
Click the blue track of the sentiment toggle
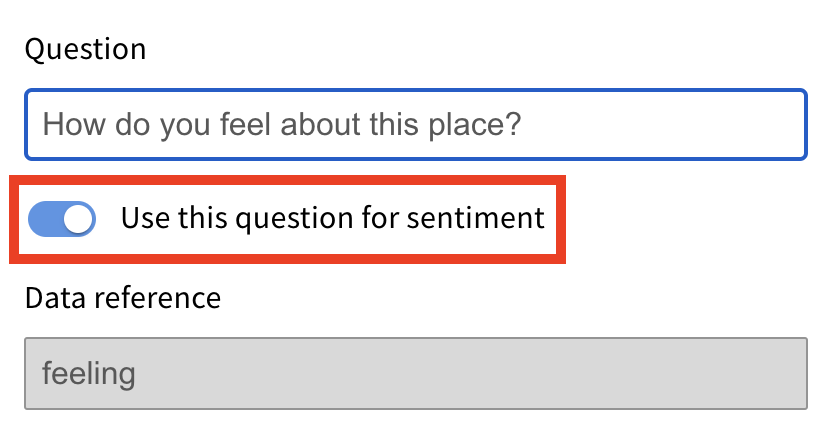tap(45, 218)
